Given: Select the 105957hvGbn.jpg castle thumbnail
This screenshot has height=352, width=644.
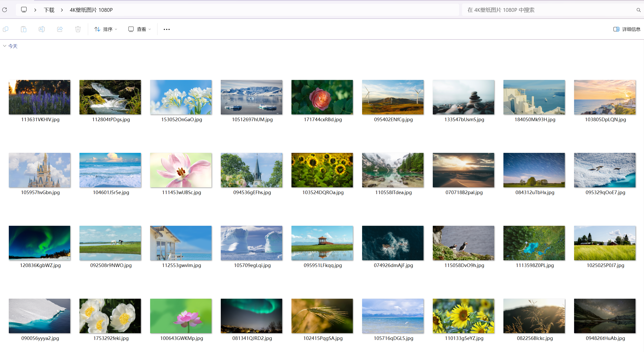Looking at the screenshot, I should click(39, 170).
